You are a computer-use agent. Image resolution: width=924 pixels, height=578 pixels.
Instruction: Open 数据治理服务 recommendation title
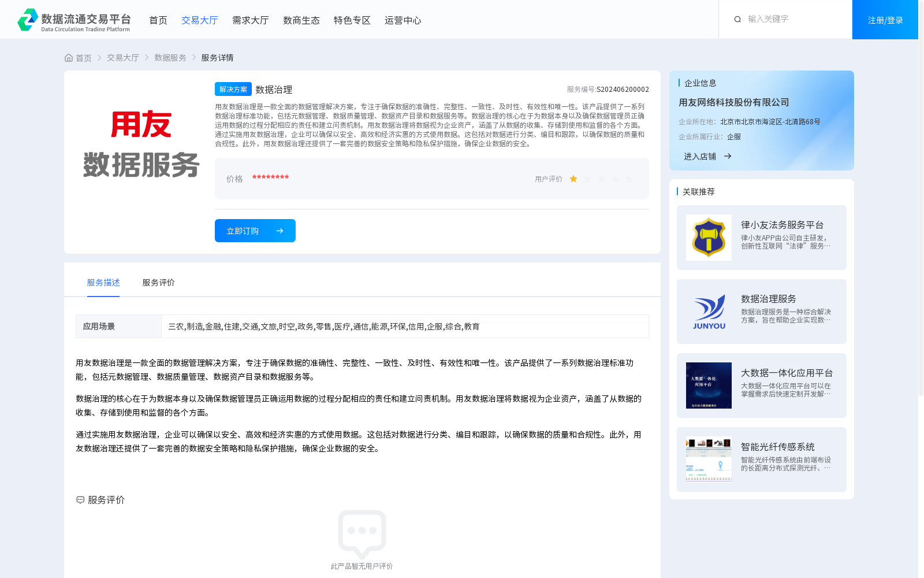tap(769, 299)
